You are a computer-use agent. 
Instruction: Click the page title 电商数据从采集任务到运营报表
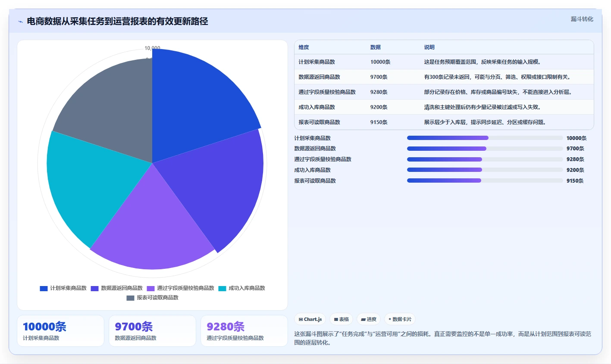pos(117,22)
